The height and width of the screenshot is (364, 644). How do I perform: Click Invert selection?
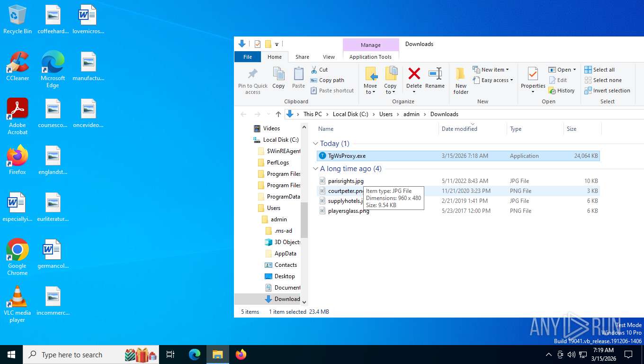(607, 91)
